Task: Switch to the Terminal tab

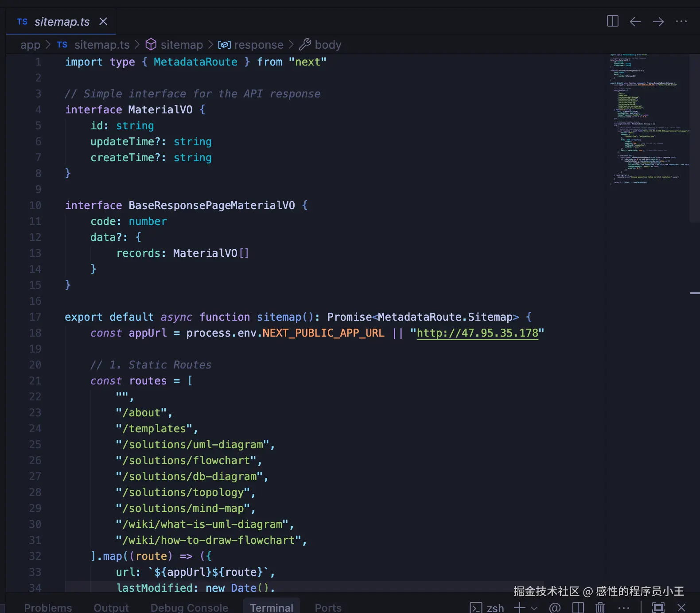Action: coord(272,608)
